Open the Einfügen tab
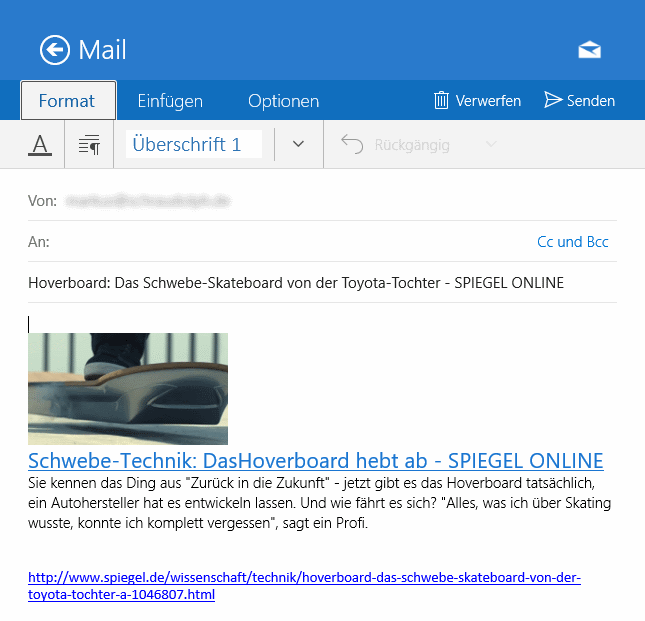645x621 pixels. (170, 101)
